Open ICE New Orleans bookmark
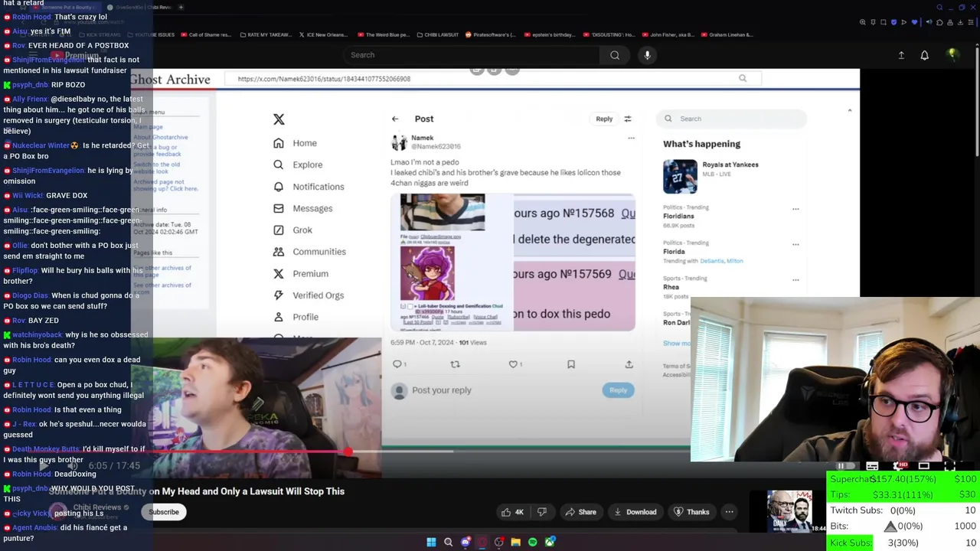The image size is (980, 551). (323, 34)
